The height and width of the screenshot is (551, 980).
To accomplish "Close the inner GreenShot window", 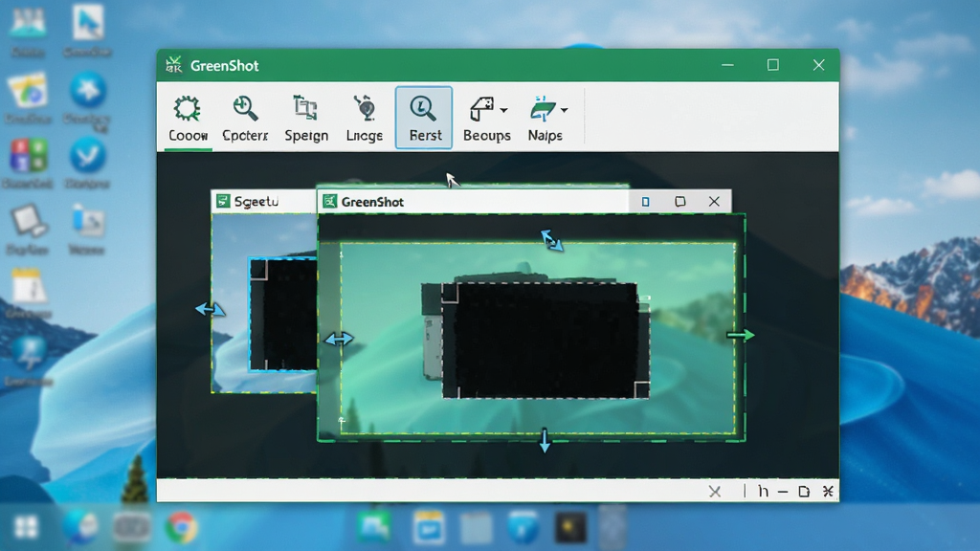I will click(x=714, y=201).
